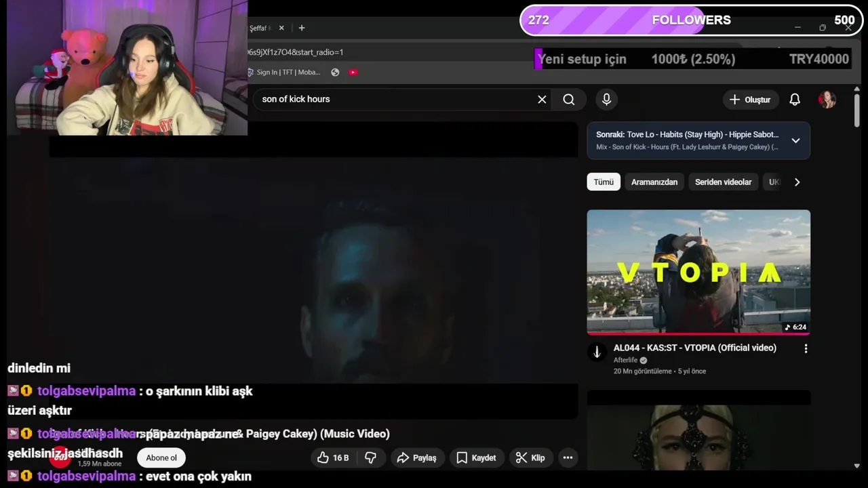
Task: Clear the YouTube search text
Action: [x=542, y=100]
